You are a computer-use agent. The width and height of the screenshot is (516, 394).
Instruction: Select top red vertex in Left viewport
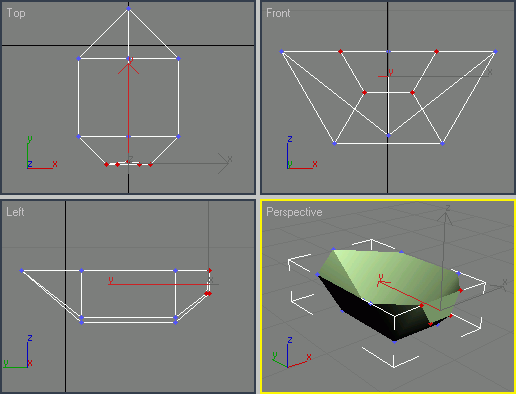[x=210, y=270]
